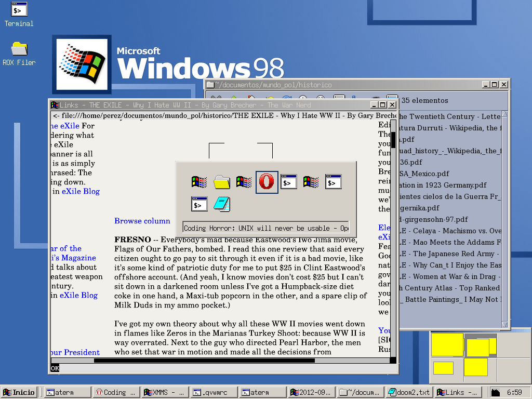The height and width of the screenshot is (399, 532).
Task: Activate the Links taskbar button
Action: point(458,392)
